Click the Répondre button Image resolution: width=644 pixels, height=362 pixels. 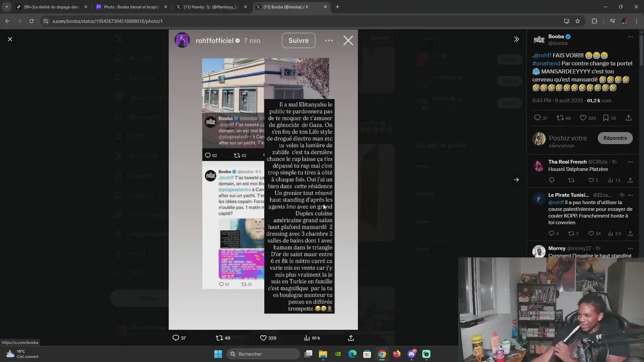tap(615, 138)
